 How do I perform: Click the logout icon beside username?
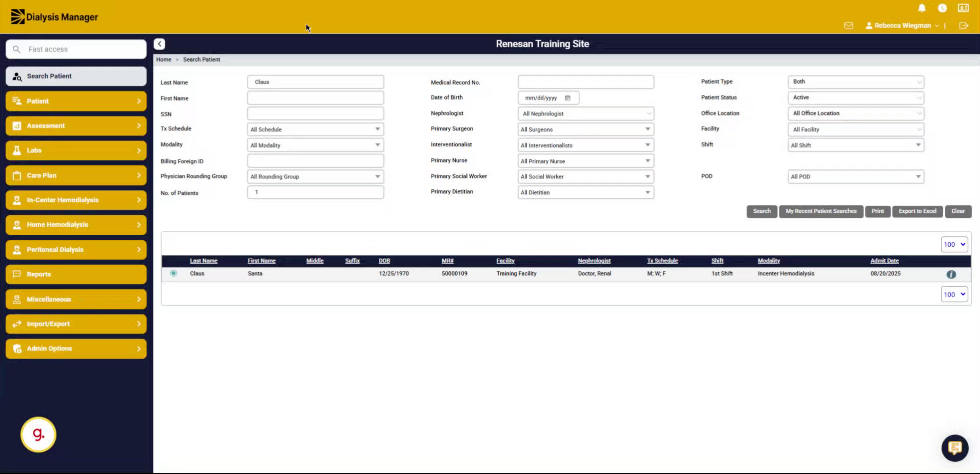coord(964,25)
